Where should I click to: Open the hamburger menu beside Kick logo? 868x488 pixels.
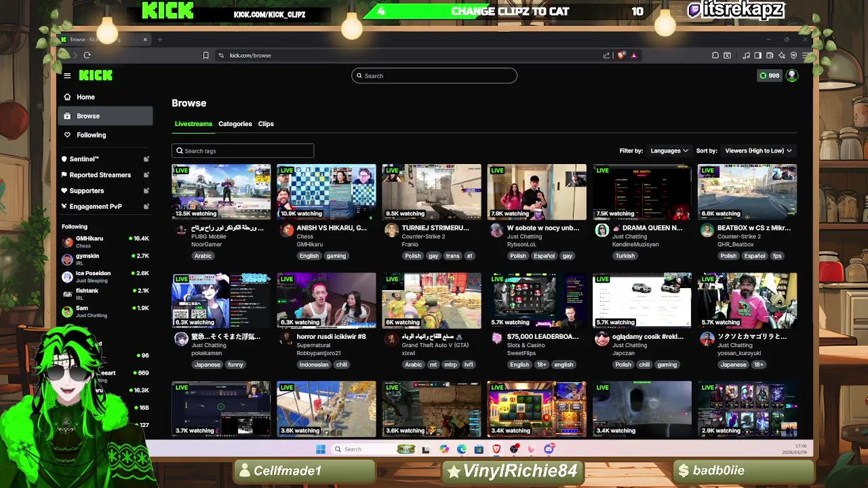click(67, 75)
